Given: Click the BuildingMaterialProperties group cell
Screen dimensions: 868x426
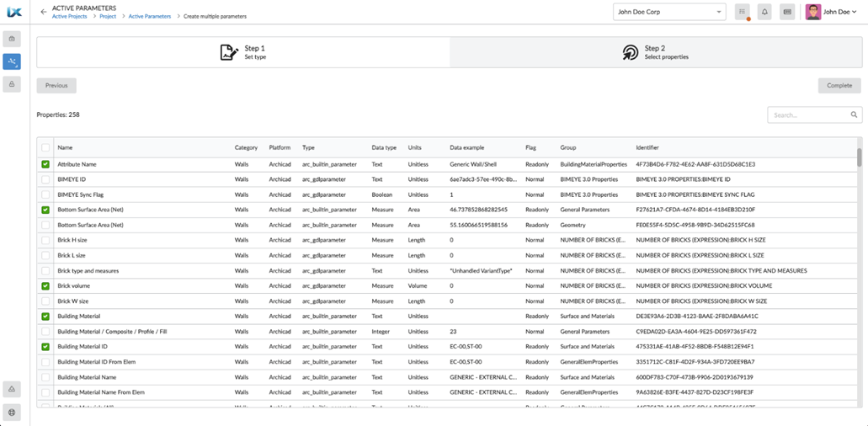Looking at the screenshot, I should point(594,164).
